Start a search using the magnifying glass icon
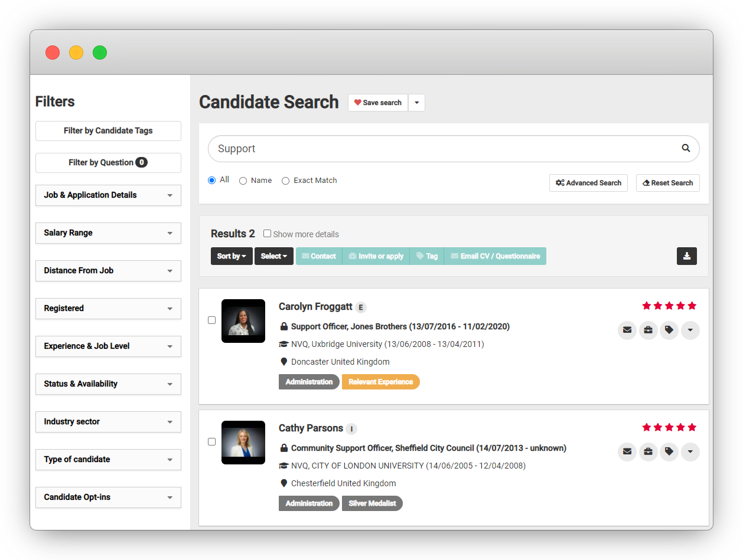743x560 pixels. (685, 148)
